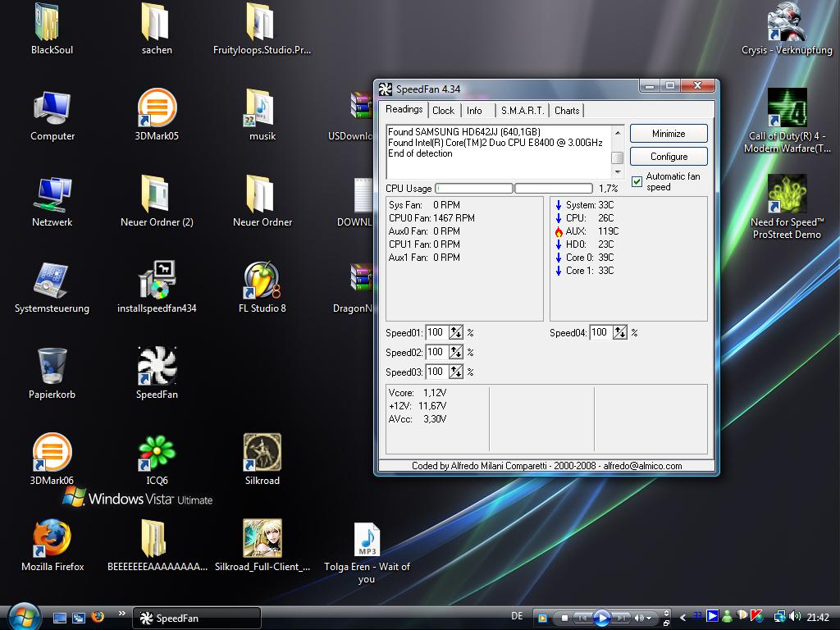Expand quick launch overflow chevron
Screen dimensions: 840x630
(121, 614)
